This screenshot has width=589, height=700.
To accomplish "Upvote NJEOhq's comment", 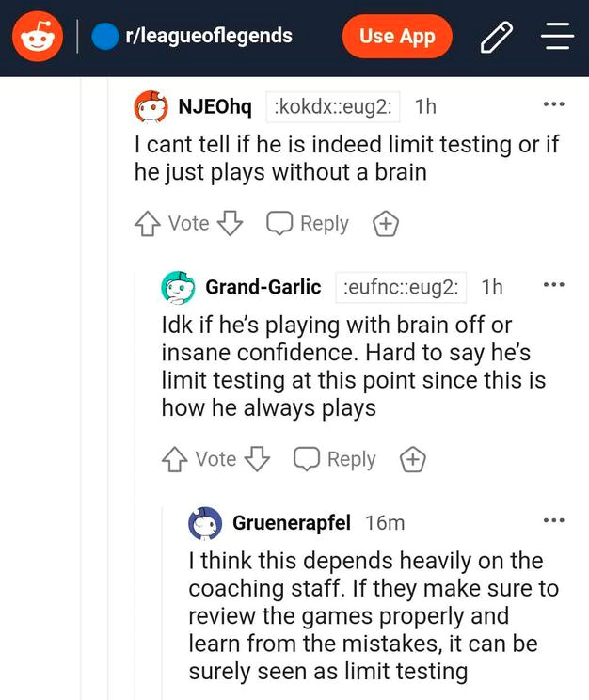I will click(x=147, y=224).
